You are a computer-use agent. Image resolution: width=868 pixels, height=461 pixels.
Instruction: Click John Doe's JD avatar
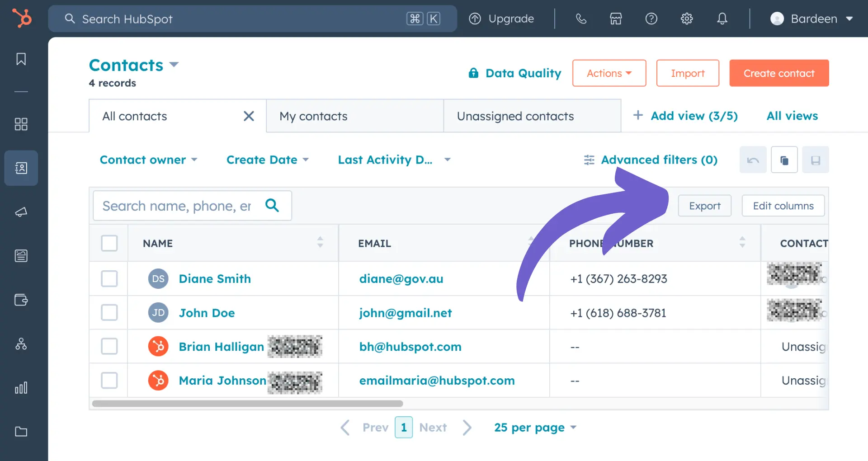[158, 313]
